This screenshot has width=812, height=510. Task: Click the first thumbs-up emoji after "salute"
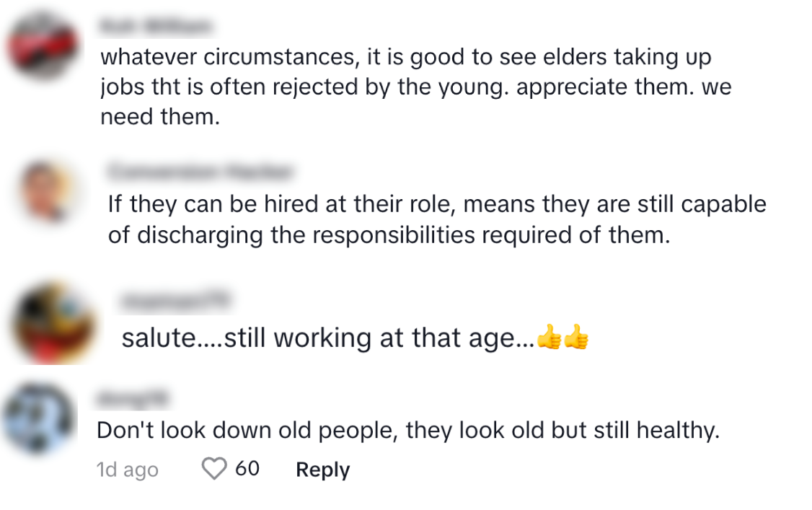pos(550,338)
